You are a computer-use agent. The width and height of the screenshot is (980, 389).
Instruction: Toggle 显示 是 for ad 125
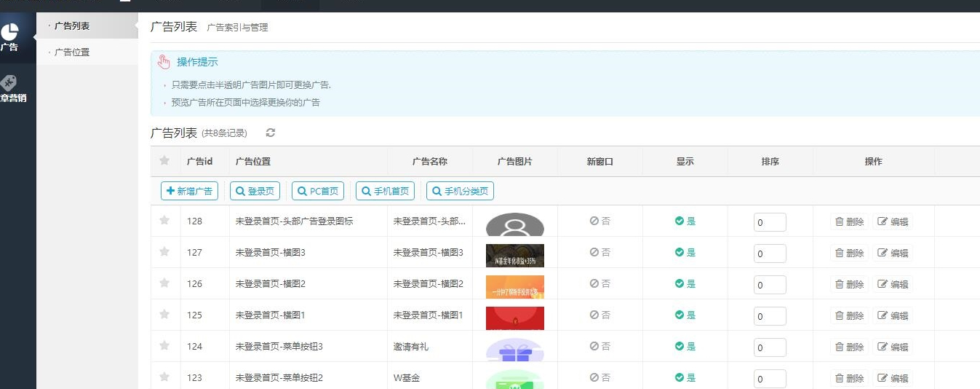coord(685,315)
